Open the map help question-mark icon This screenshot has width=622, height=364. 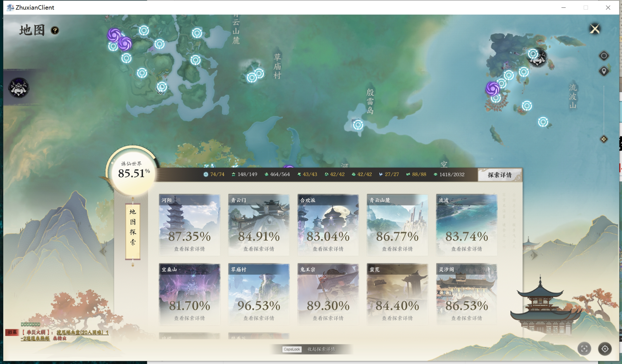tap(55, 30)
